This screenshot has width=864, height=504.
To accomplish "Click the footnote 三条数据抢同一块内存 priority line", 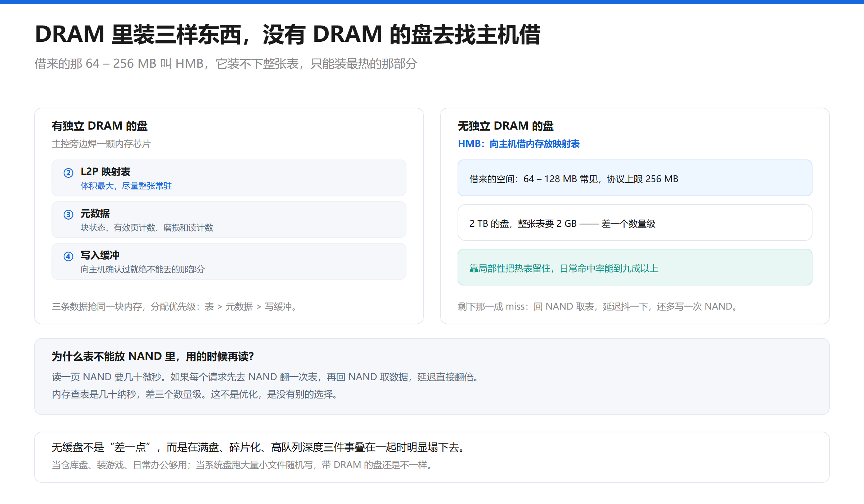I will point(175,306).
